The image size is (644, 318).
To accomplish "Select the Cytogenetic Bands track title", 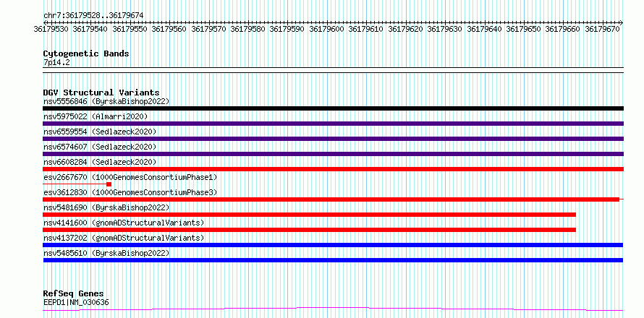I will 86,53.
